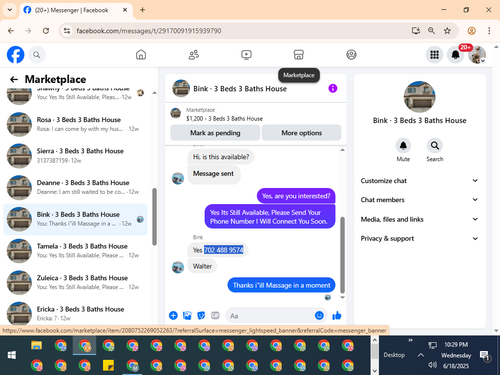
Task: Send a thumbs-up like
Action: click(337, 315)
